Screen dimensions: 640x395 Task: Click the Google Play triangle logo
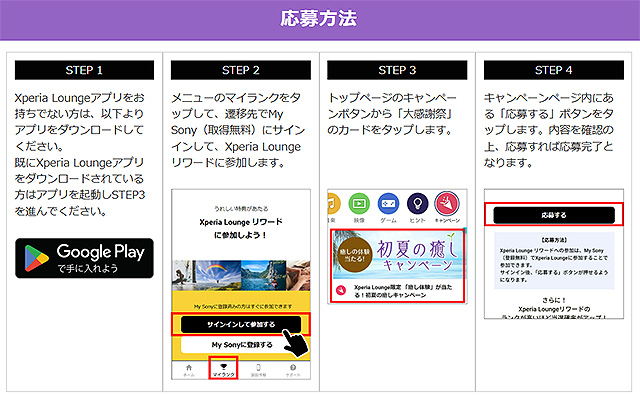(x=36, y=258)
